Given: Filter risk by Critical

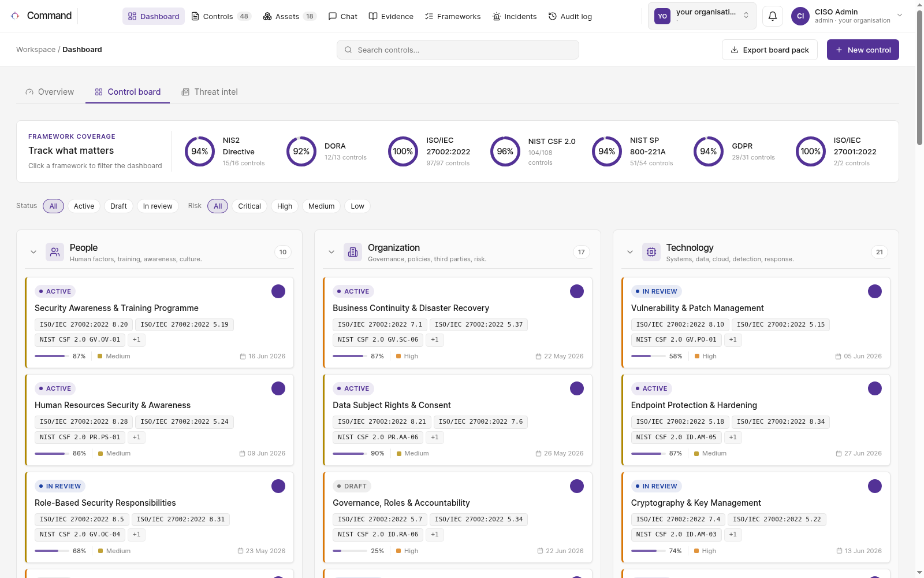Looking at the screenshot, I should (x=249, y=206).
